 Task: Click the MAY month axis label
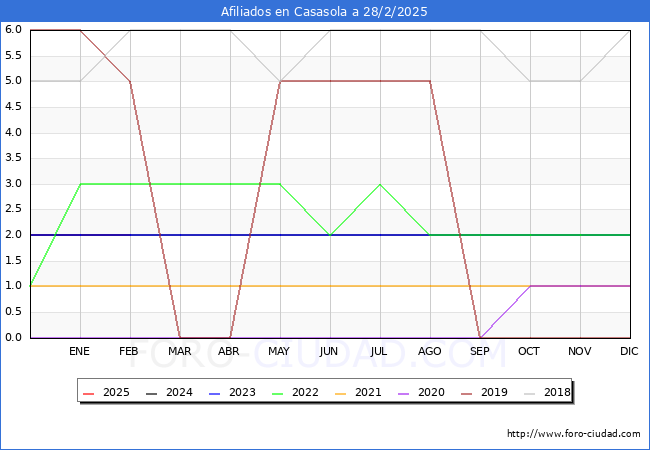pos(279,351)
